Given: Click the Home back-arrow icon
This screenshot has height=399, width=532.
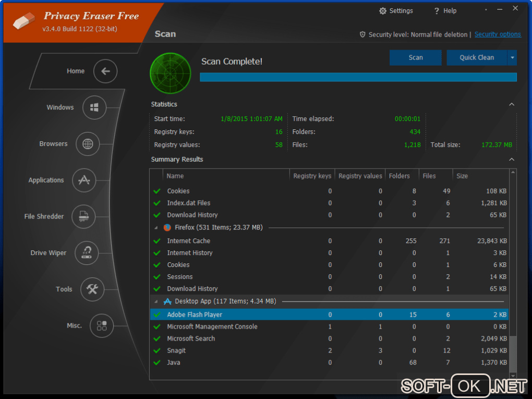Looking at the screenshot, I should tap(105, 71).
